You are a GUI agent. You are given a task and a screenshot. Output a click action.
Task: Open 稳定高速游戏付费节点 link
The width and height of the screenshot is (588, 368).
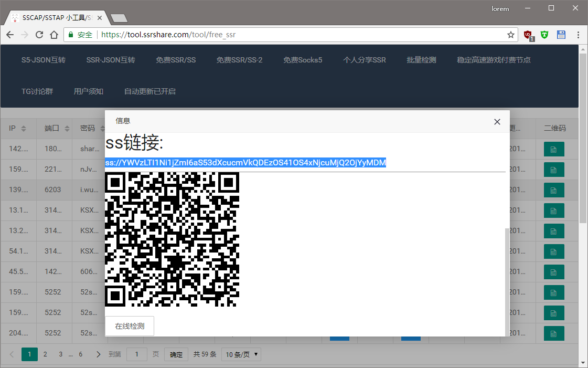point(494,60)
